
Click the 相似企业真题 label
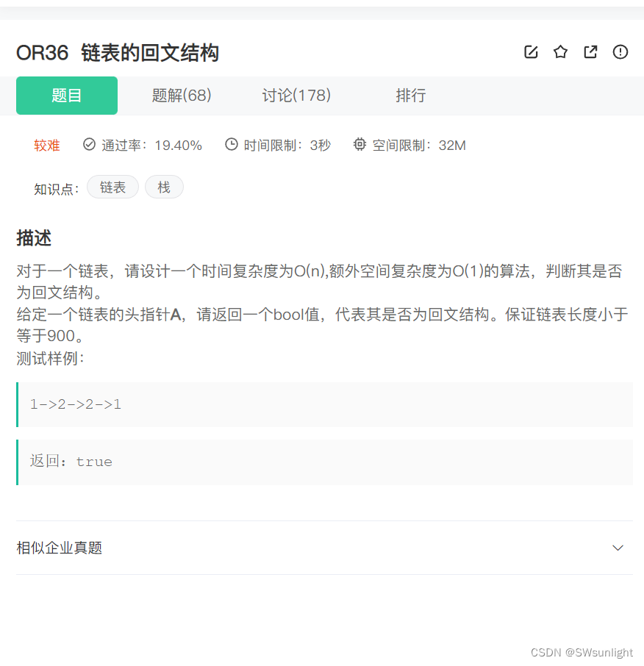59,548
